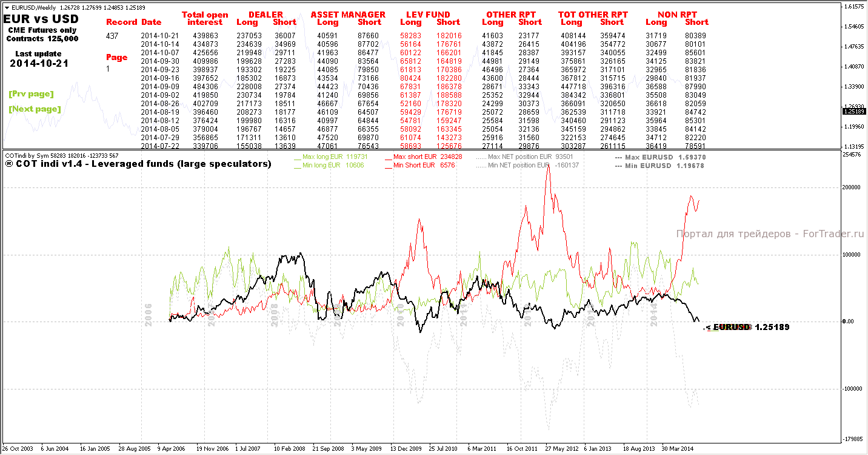Click the DEALER column header

265,15
